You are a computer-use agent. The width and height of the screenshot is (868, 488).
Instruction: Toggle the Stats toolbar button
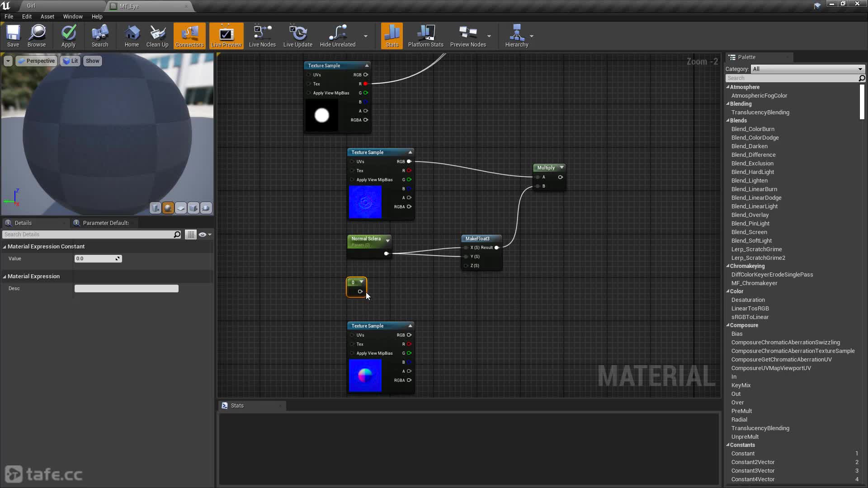[x=392, y=36]
